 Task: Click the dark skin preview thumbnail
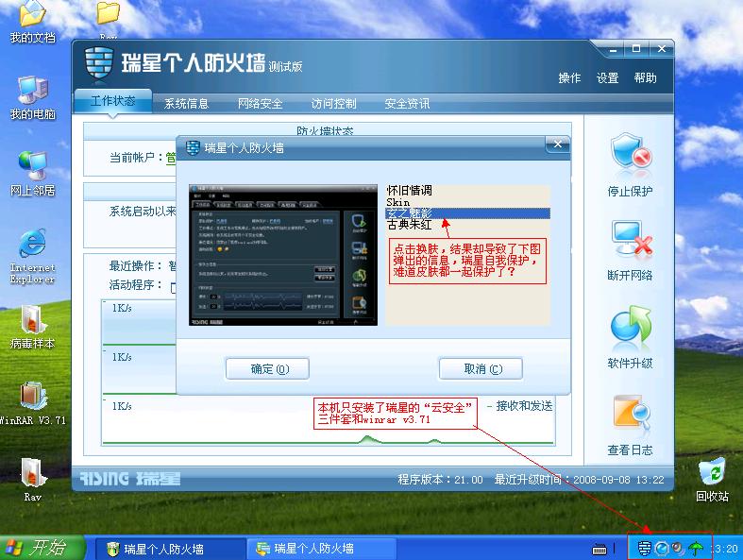(283, 255)
